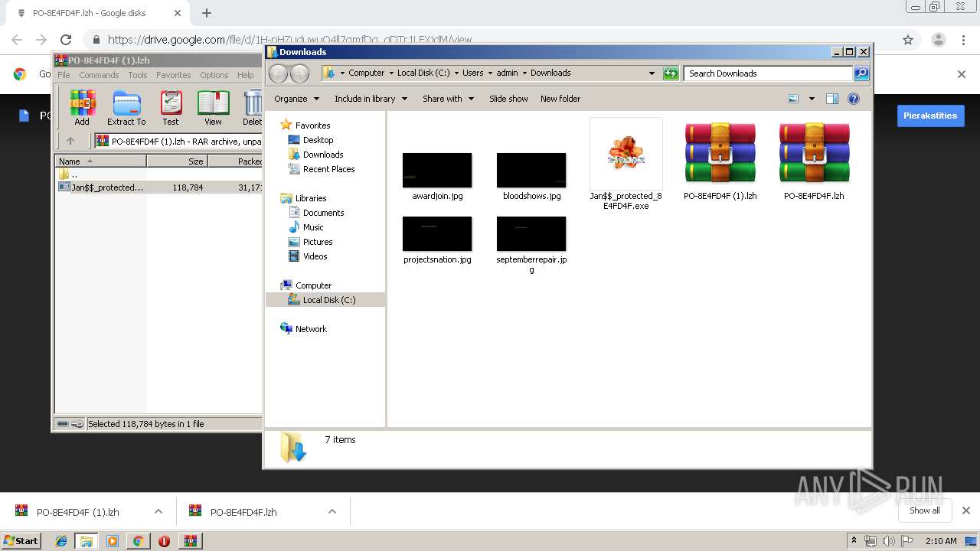Click search magnifier icon in Explorer

(861, 73)
